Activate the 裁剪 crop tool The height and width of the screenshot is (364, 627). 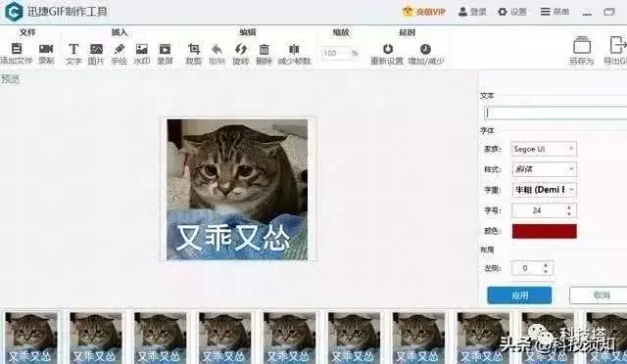pyautogui.click(x=194, y=49)
